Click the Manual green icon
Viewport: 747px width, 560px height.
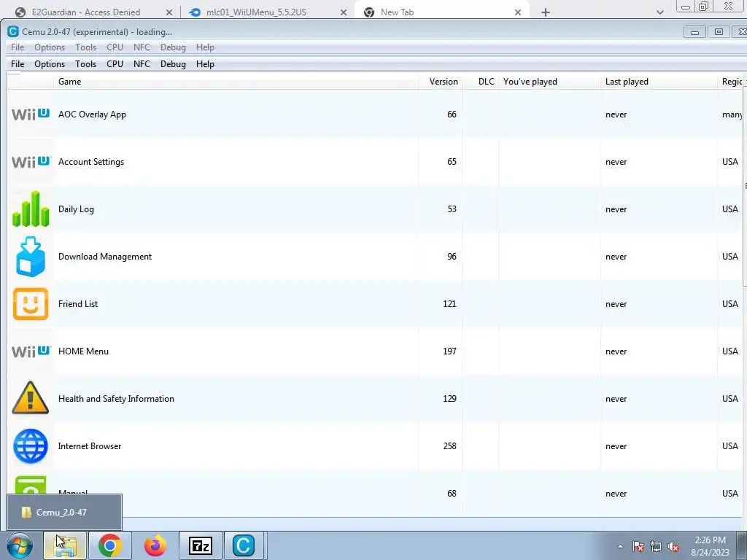coord(31,485)
